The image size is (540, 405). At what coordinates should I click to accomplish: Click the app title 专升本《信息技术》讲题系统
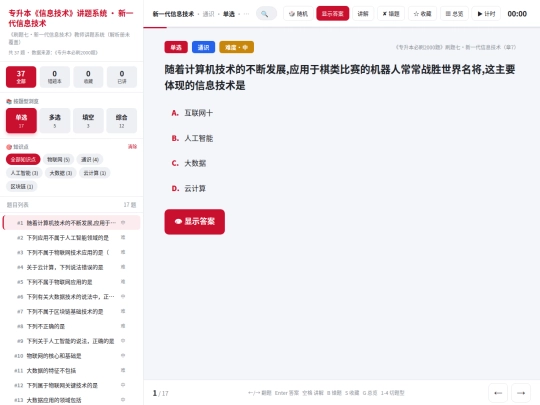pos(71,18)
